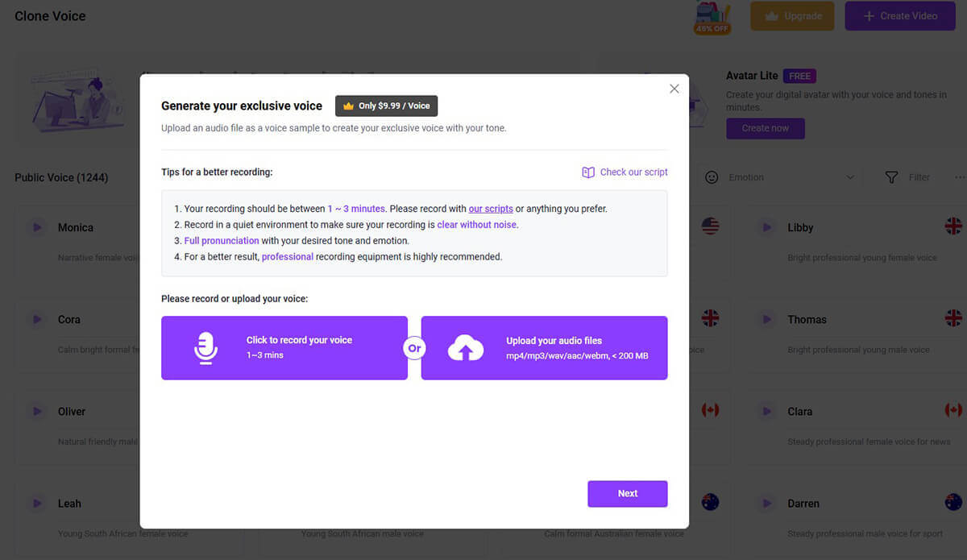The height and width of the screenshot is (560, 967).
Task: Click the cloud upload icon
Action: click(x=466, y=348)
